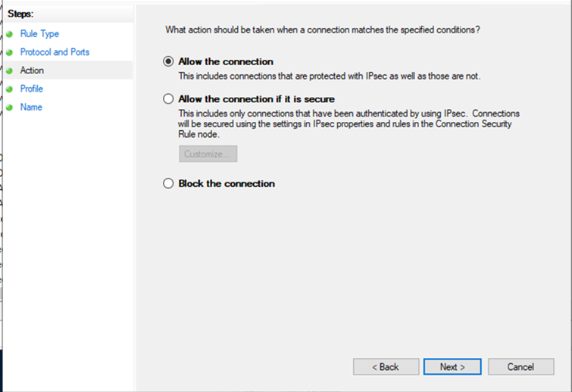Open the Name step label
Viewport: 572px width, 392px height.
click(31, 107)
